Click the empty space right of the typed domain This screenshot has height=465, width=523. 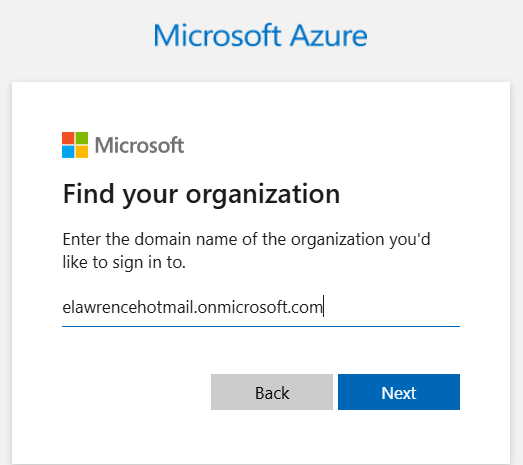(x=392, y=307)
